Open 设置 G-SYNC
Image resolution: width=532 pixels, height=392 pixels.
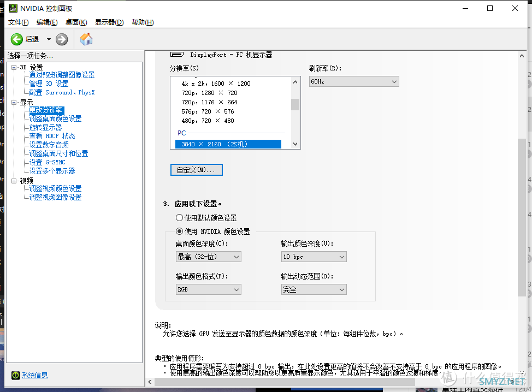point(47,163)
